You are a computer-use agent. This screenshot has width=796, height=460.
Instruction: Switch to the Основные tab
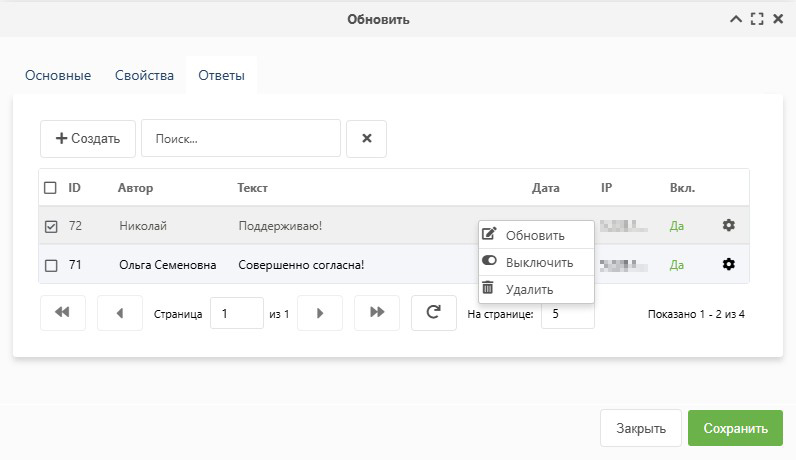tap(58, 75)
